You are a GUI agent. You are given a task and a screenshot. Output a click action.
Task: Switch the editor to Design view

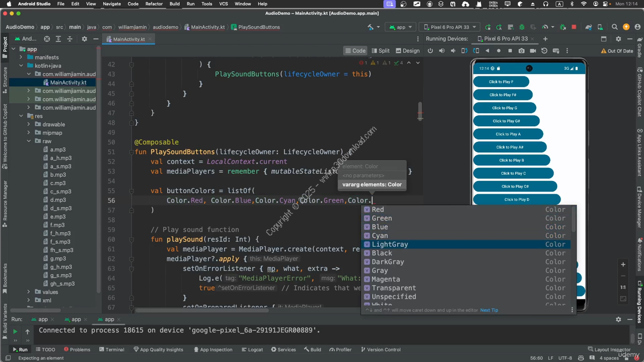point(408,51)
